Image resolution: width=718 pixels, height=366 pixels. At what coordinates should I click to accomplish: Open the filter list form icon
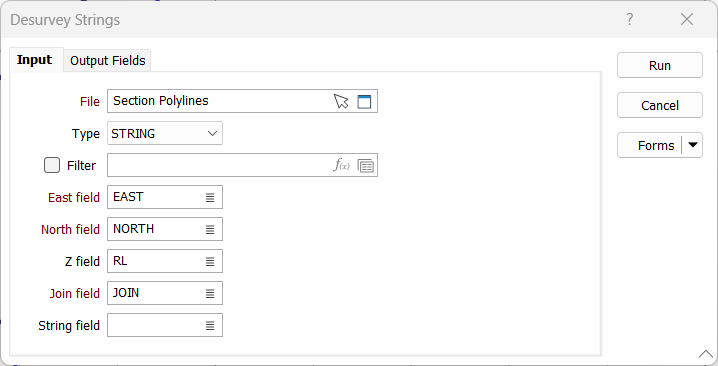pos(365,165)
